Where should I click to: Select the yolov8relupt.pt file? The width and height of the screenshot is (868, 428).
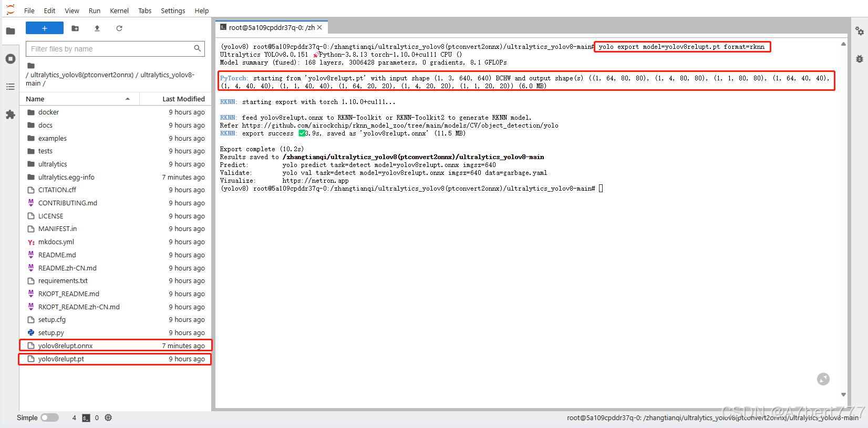(x=116, y=359)
